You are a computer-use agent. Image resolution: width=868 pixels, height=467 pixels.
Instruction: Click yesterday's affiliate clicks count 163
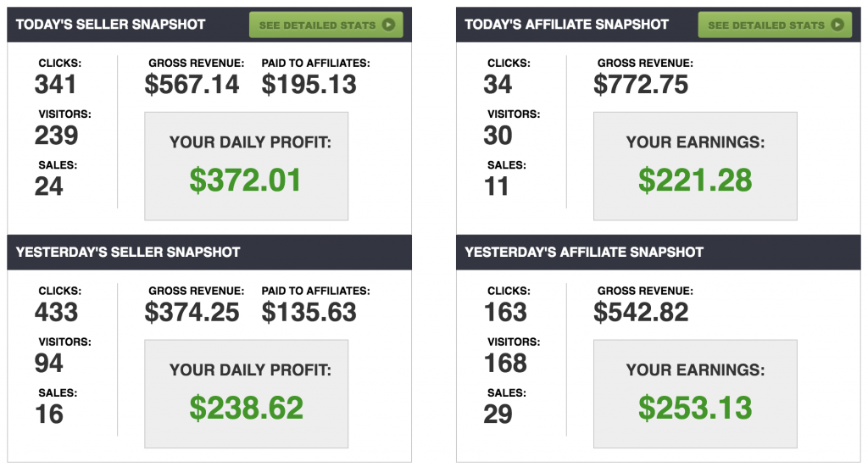[x=505, y=312]
